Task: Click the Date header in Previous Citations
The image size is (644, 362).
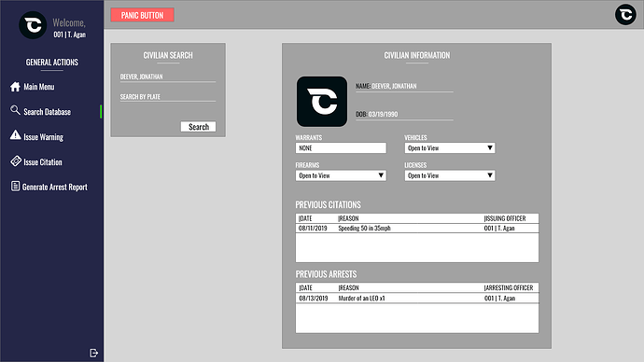Action: (x=305, y=218)
